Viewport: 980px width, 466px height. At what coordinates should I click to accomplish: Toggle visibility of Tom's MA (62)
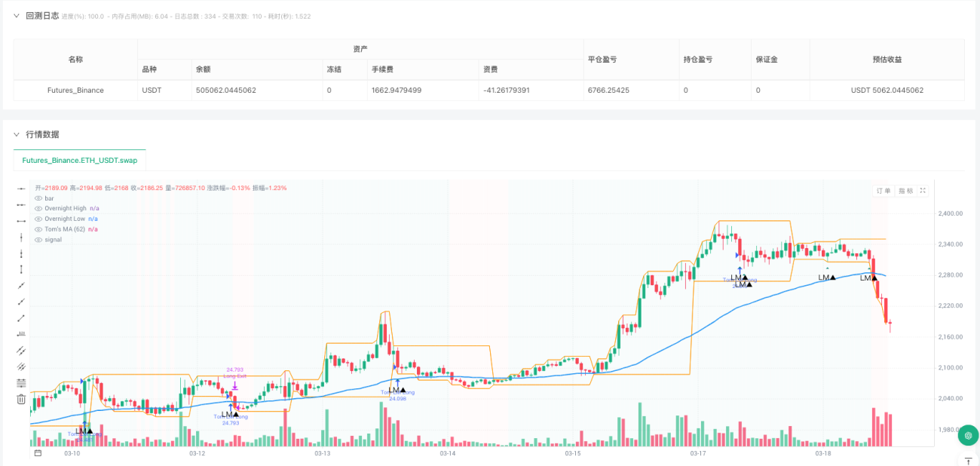(x=38, y=229)
